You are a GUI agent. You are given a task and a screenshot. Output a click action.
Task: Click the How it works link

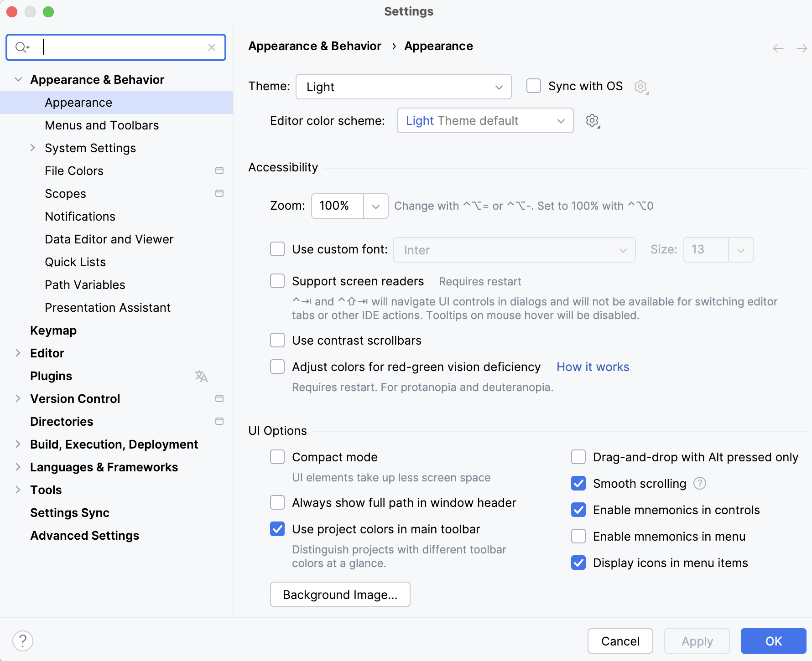click(x=592, y=367)
